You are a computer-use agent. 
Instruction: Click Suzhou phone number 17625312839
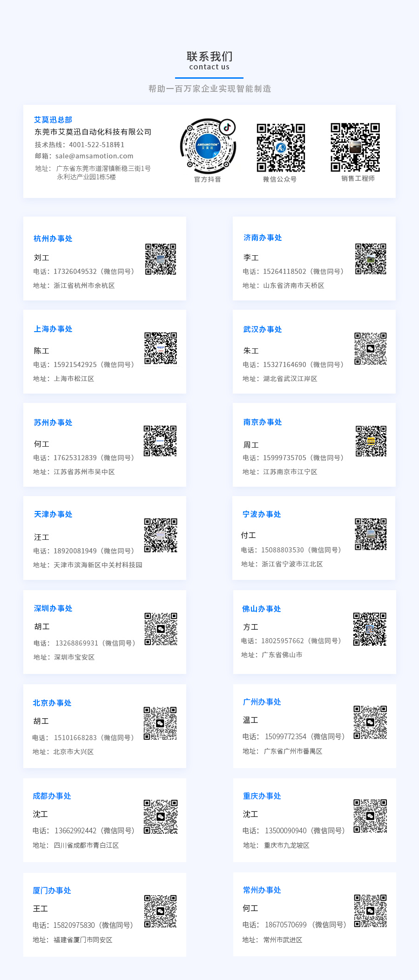(75, 458)
